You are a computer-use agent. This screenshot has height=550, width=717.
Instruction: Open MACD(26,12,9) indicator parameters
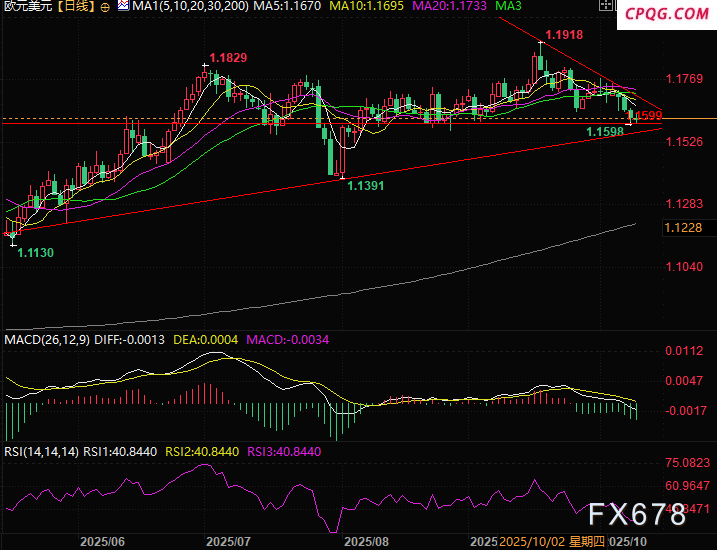coord(44,340)
